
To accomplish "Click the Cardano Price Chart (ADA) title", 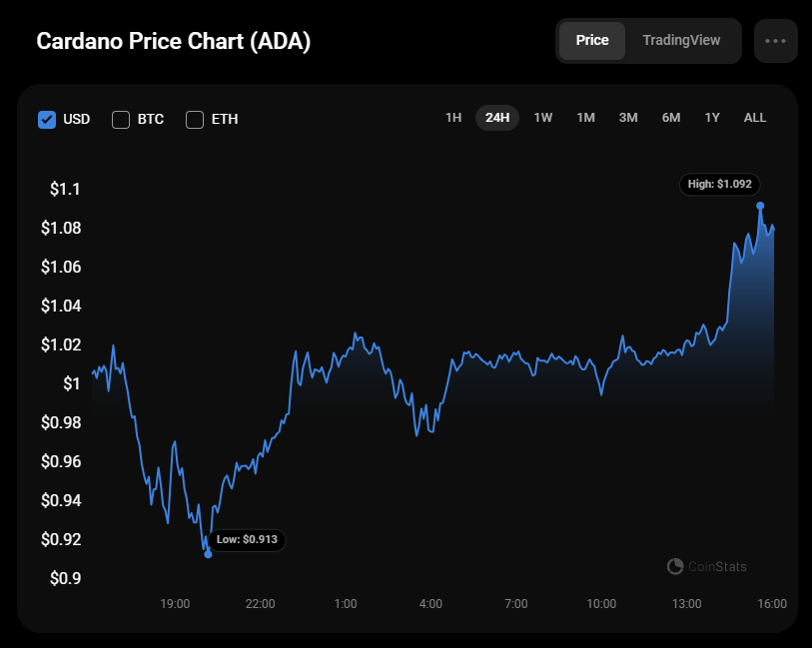I will pos(174,42).
